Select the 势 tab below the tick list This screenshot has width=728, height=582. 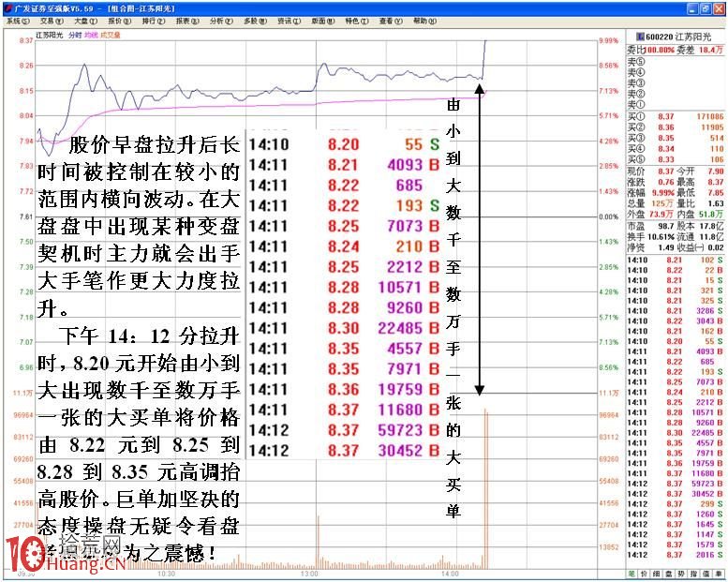(681, 575)
